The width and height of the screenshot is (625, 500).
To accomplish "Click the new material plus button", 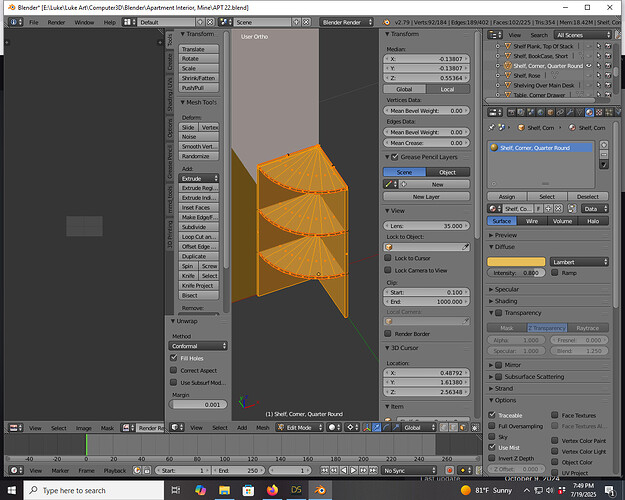I will point(548,209).
